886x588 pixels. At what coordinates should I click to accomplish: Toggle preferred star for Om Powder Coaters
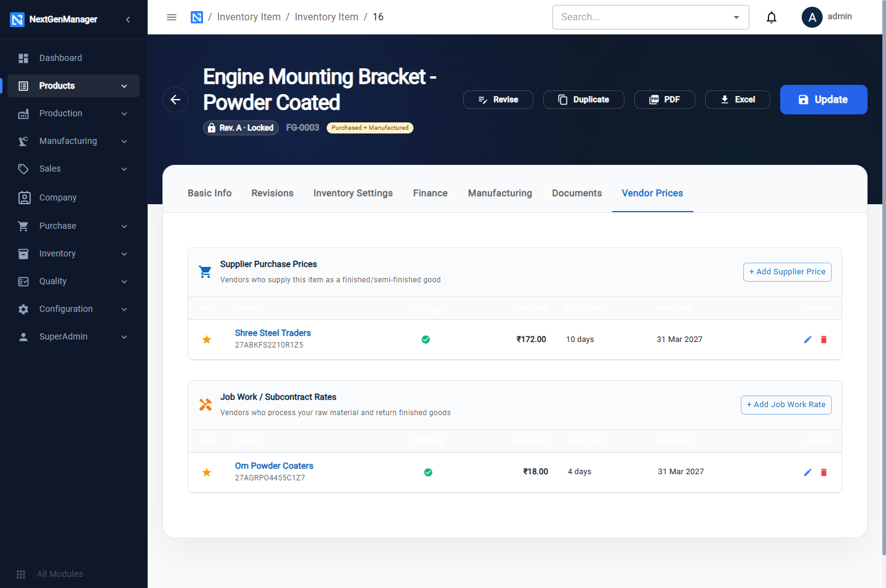coord(207,472)
